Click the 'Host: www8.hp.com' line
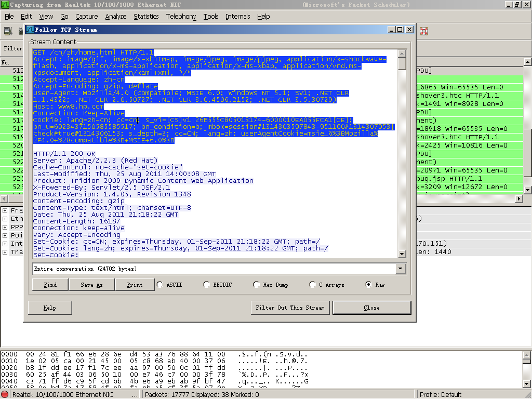This screenshot has width=532, height=399. 68,106
